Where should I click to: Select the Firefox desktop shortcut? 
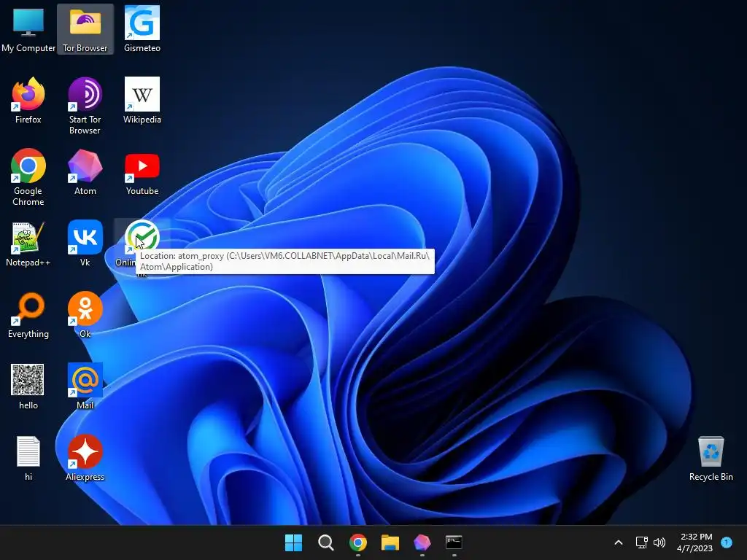point(28,101)
